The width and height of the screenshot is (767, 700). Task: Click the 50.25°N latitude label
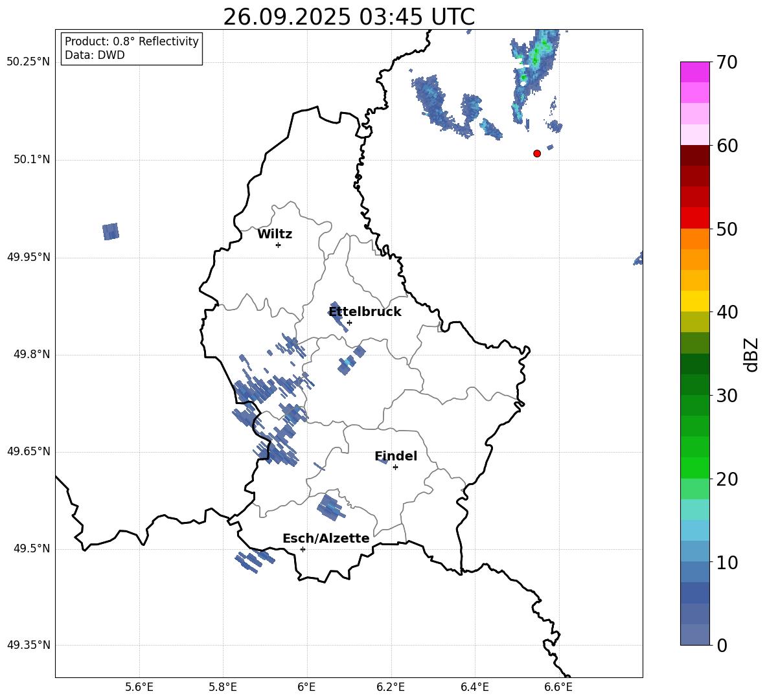coord(29,62)
